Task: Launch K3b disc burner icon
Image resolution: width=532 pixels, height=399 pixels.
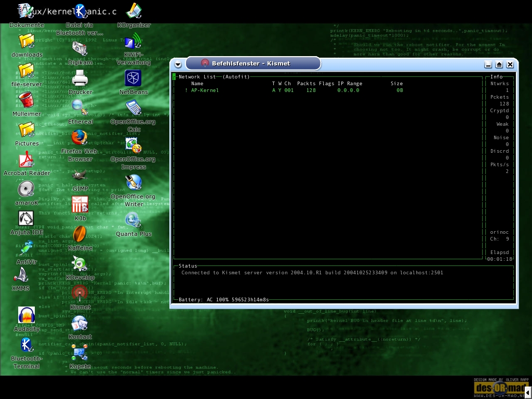Action: pyautogui.click(x=80, y=204)
